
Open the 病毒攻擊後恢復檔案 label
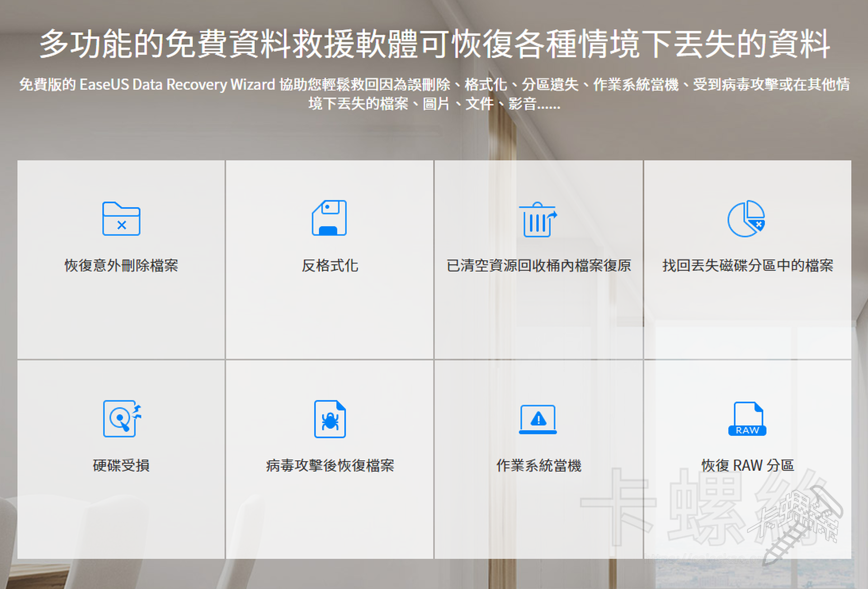[x=330, y=465]
